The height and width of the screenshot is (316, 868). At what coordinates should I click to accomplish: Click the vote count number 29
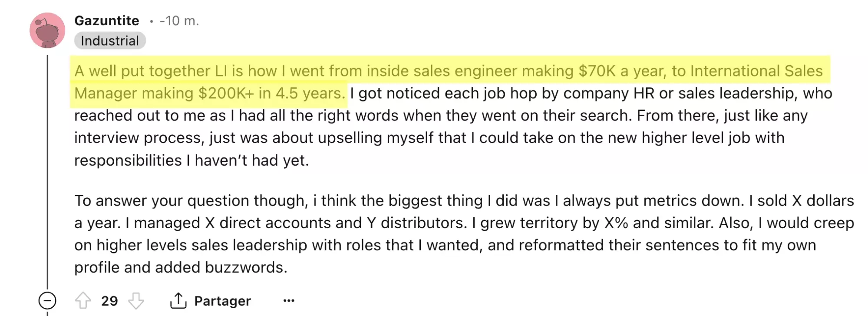coord(109,301)
